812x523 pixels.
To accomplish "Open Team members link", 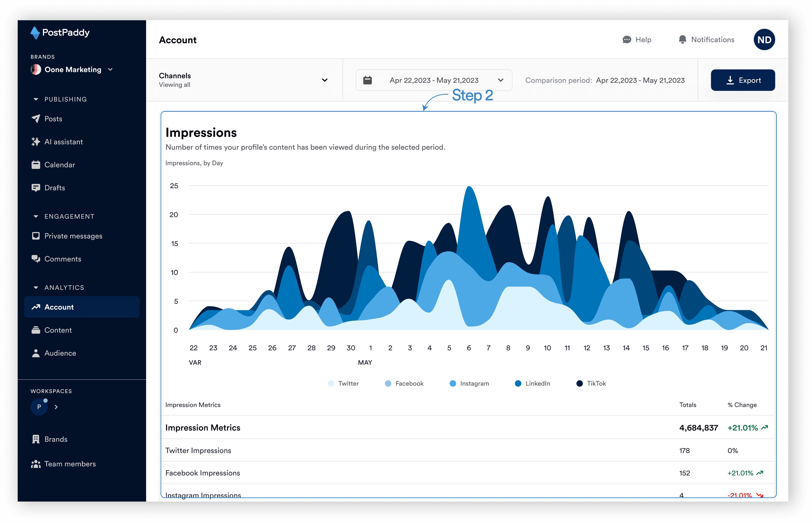I will pos(70,464).
